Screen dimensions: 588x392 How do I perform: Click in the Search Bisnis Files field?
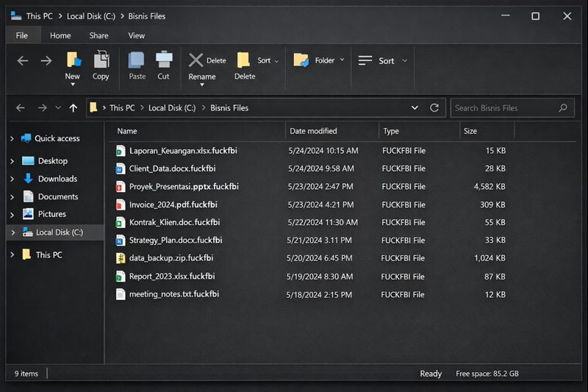point(503,108)
